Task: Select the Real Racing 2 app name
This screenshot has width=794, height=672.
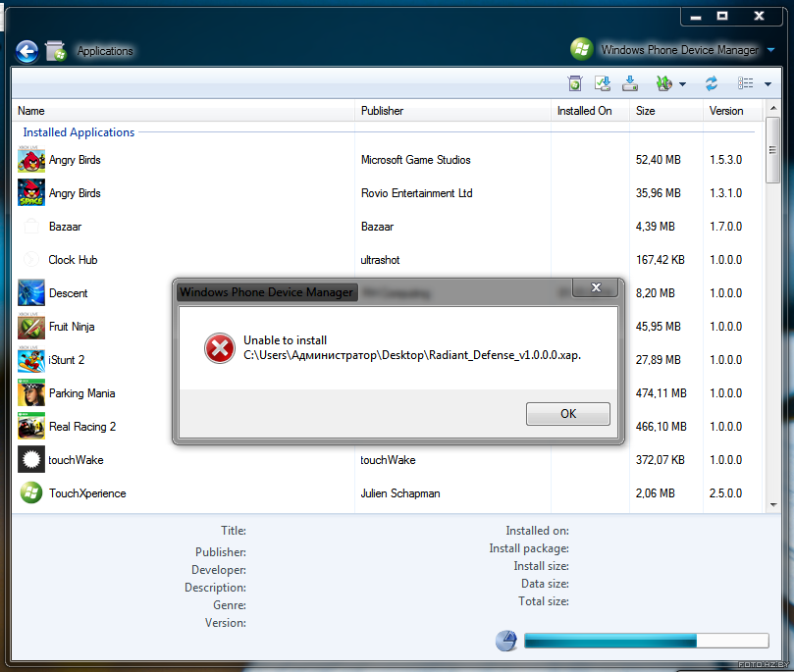Action: coord(82,427)
